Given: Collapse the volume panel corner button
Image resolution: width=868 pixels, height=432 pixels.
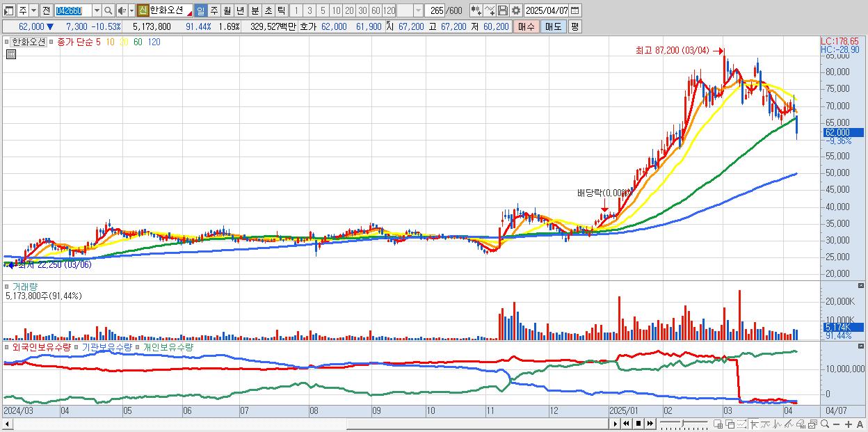Looking at the screenshot, I should [x=862, y=286].
